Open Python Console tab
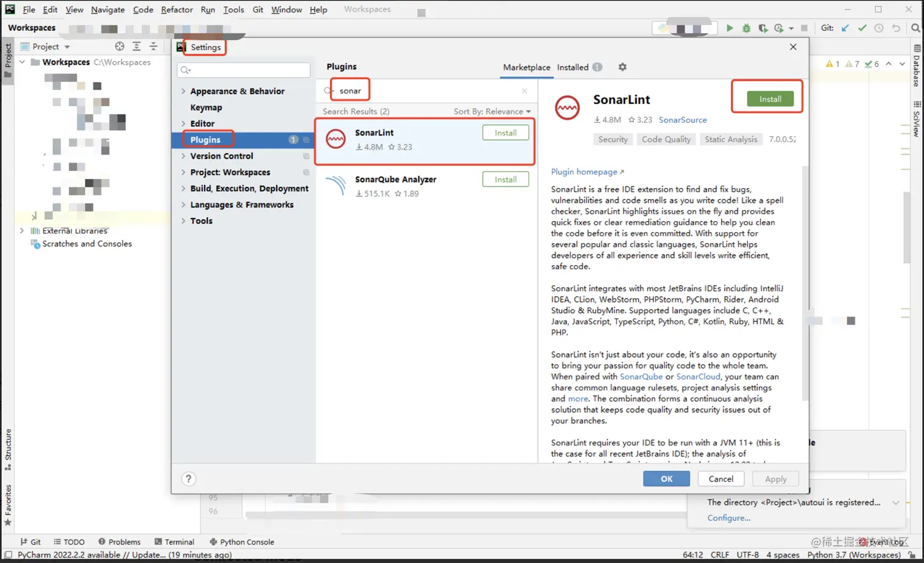This screenshot has height=563, width=924. pyautogui.click(x=241, y=542)
